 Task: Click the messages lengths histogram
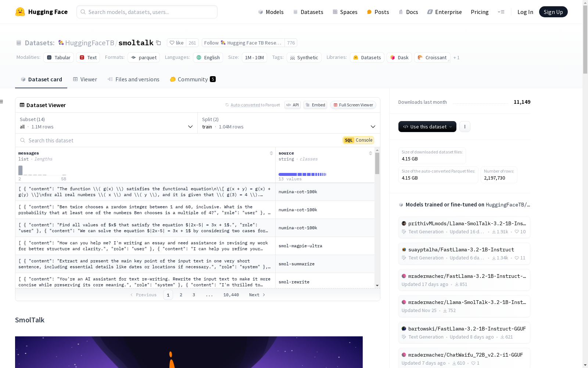click(42, 170)
